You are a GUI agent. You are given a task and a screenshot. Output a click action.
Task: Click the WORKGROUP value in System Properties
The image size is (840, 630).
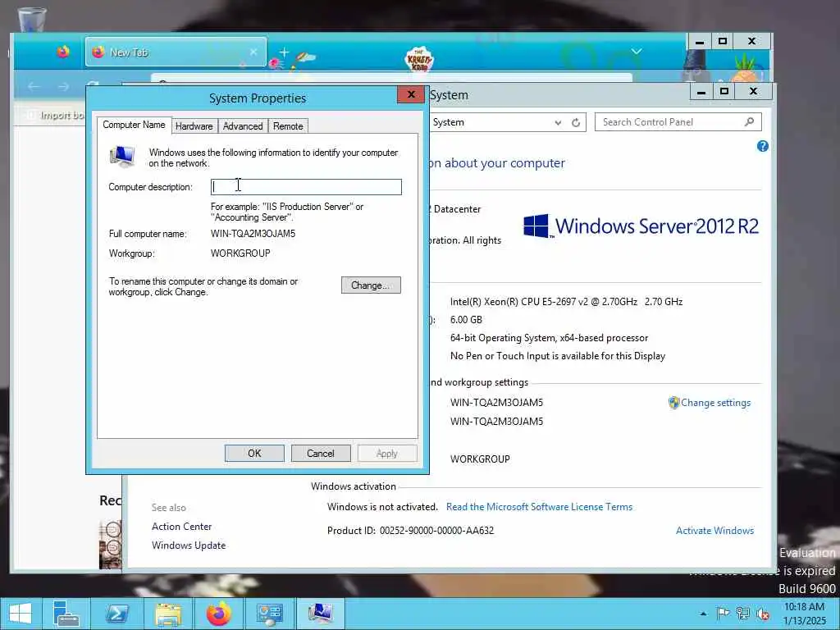click(x=240, y=253)
